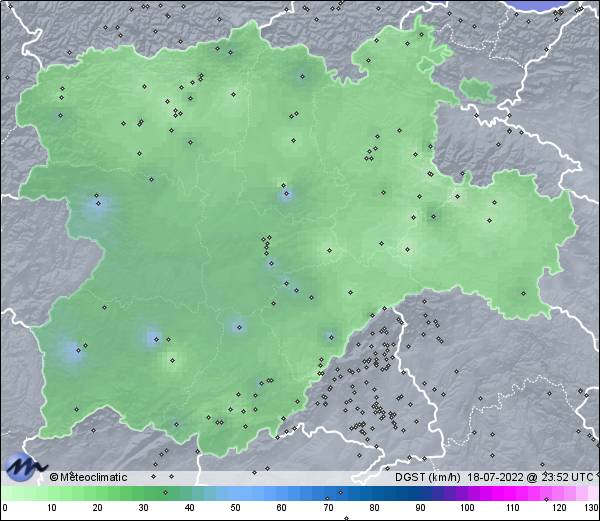The image size is (600, 521).
Task: Click the scale label 100
Action: click(x=467, y=508)
